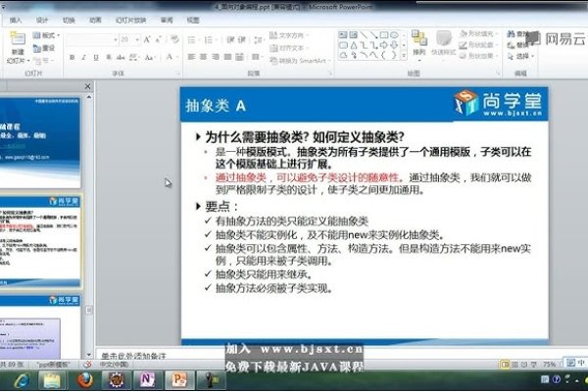The height and width of the screenshot is (392, 588).
Task: Select the down block arrow shape
Action: (x=394, y=45)
